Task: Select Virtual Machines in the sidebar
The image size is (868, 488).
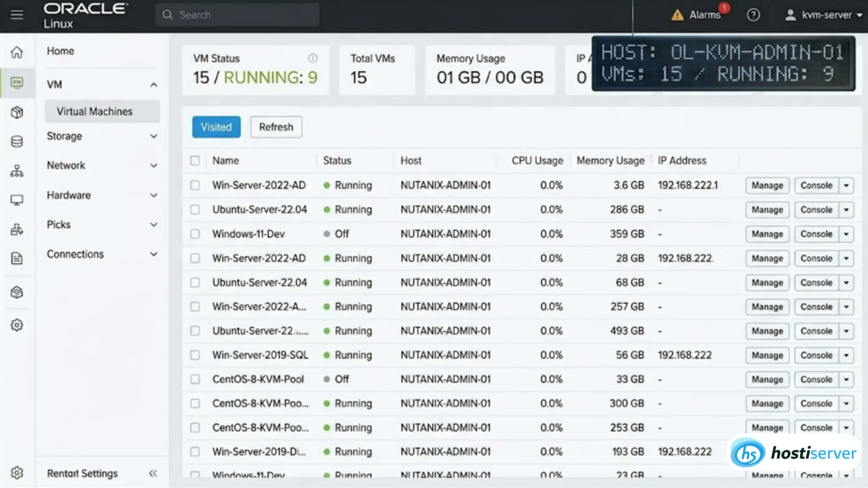Action: 103,111
